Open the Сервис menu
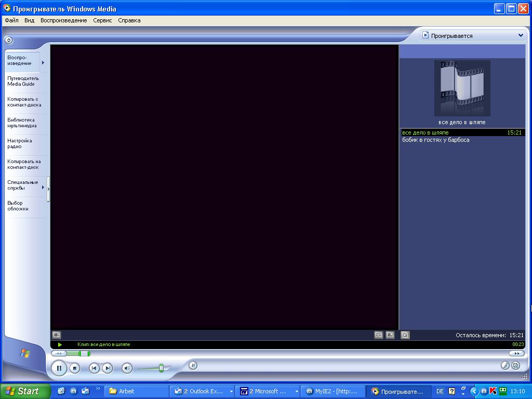This screenshot has width=532, height=399. 102,20
